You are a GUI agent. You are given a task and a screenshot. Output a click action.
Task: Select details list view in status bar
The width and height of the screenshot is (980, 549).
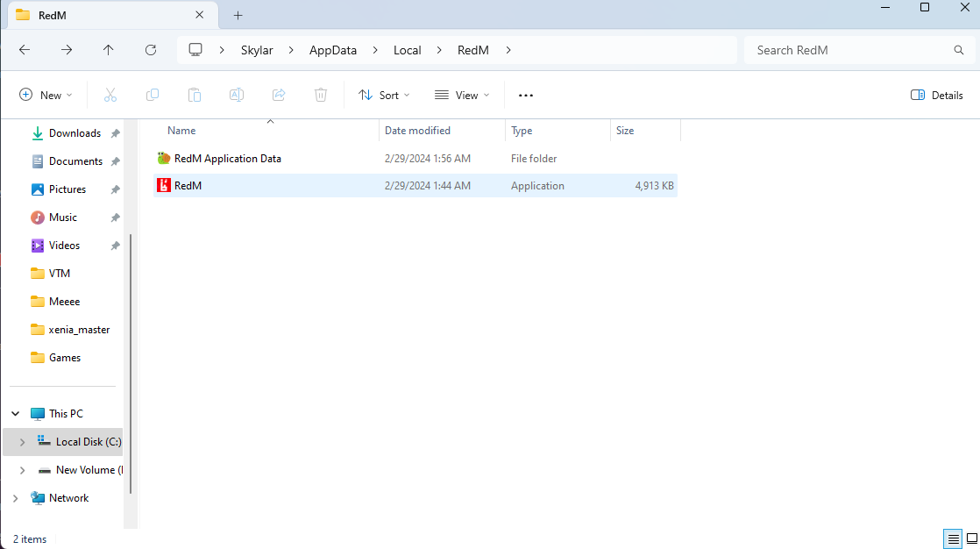[952, 538]
